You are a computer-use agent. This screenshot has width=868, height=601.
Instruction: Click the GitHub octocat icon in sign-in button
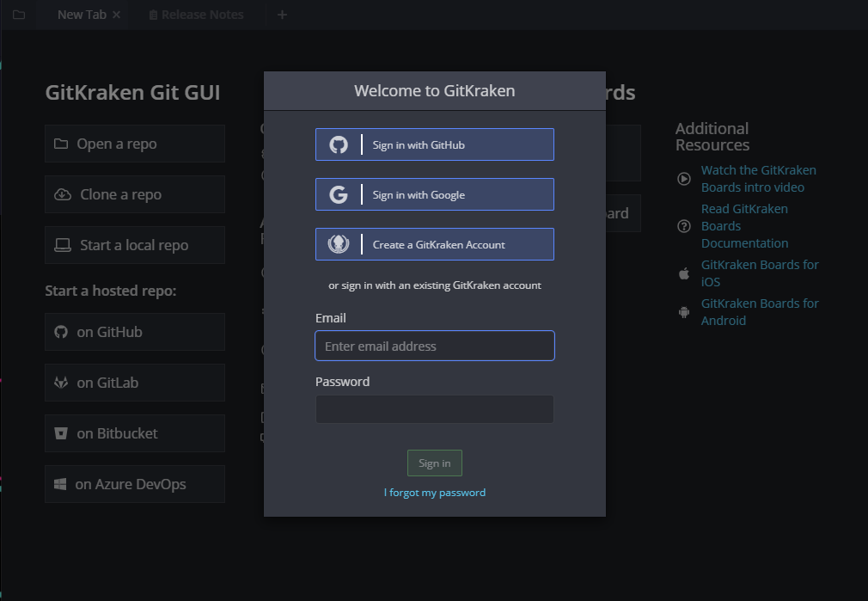pyautogui.click(x=339, y=144)
